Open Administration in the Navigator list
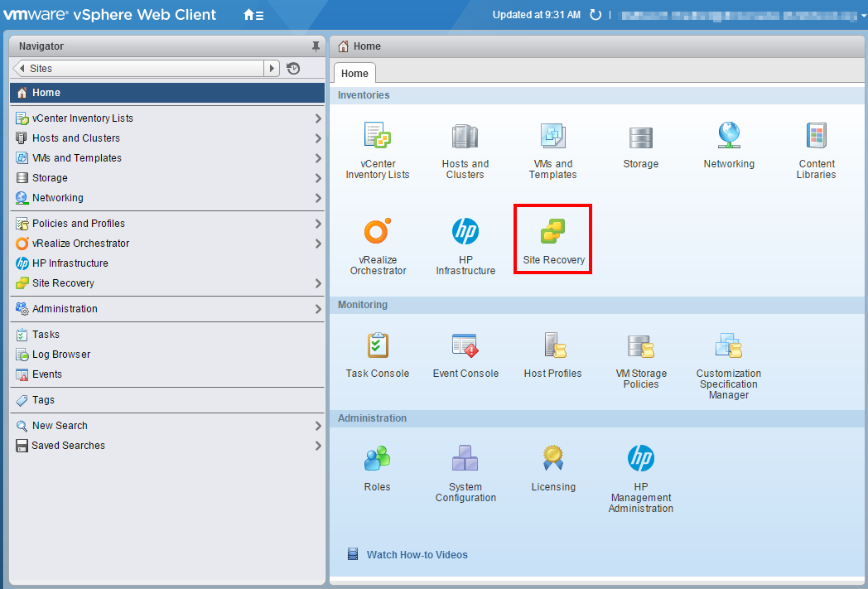Viewport: 868px width, 589px height. point(167,309)
